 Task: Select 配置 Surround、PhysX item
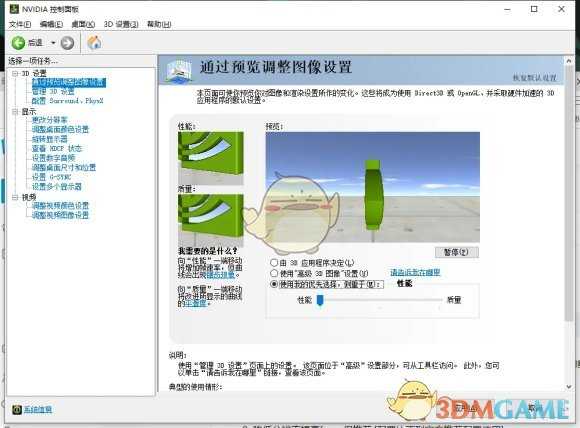[x=67, y=101]
